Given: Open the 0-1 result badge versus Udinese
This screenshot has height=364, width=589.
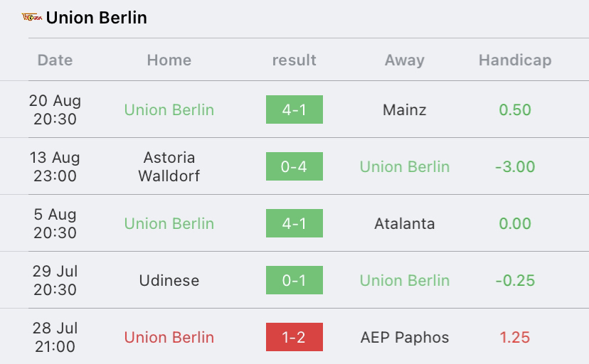Looking at the screenshot, I should (x=294, y=280).
